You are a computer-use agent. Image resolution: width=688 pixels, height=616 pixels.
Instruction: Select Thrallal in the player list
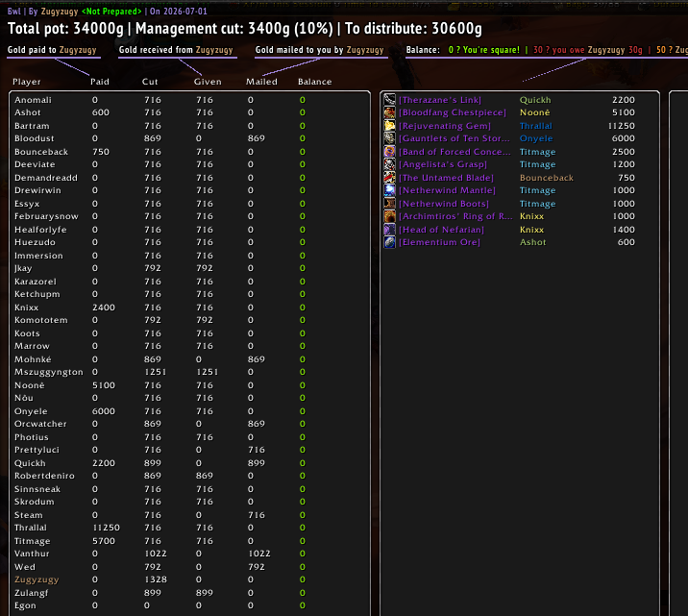pos(31,528)
